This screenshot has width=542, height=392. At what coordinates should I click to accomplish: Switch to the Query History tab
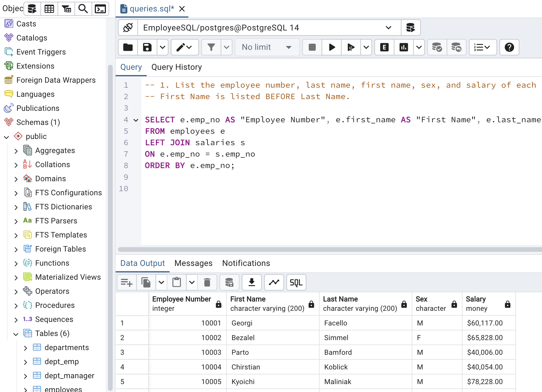pos(177,67)
